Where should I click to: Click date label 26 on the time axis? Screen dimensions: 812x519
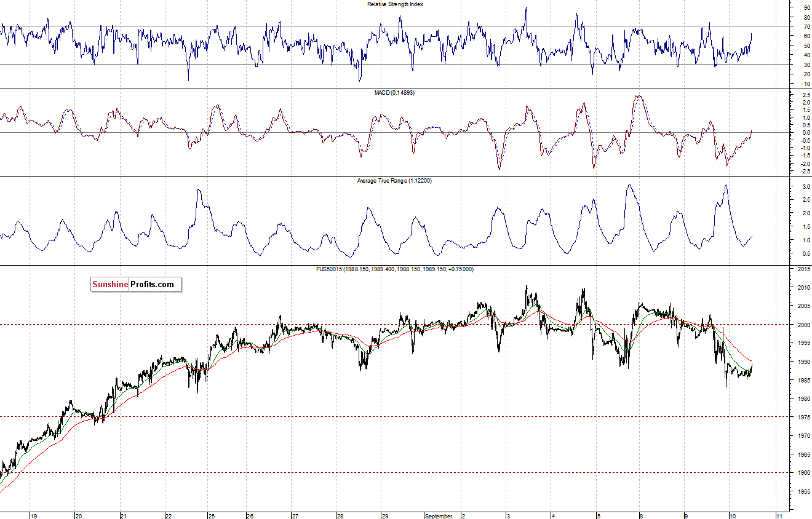point(250,516)
